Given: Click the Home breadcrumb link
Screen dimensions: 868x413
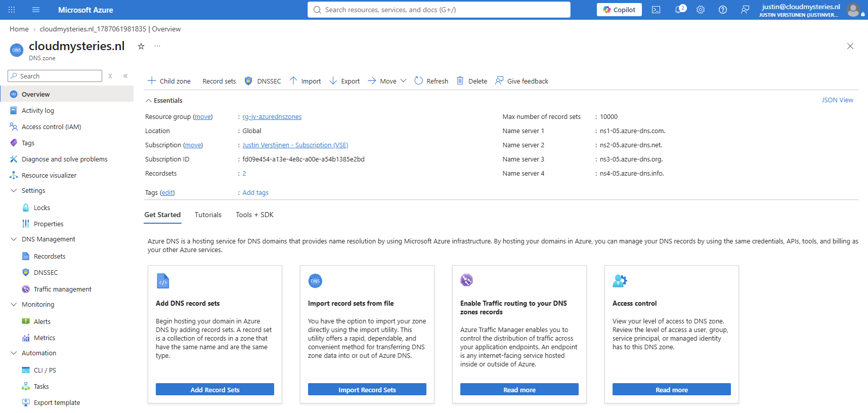Looking at the screenshot, I should (19, 29).
